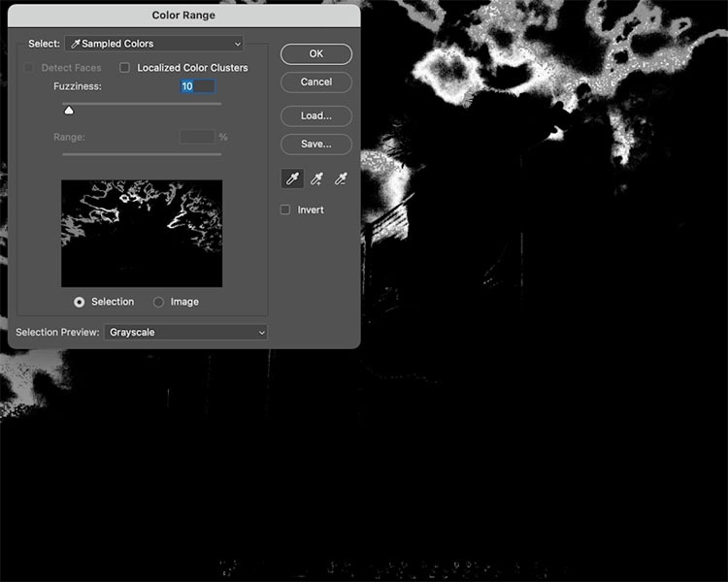Open the Select Sampled Colors dropdown
Image resolution: width=728 pixels, height=582 pixels.
(x=154, y=44)
